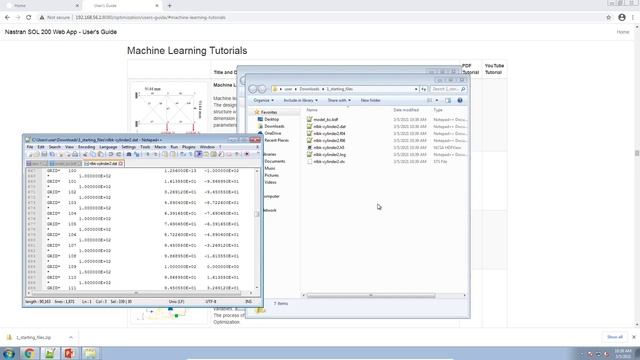Click Downloads in the Explorer address breadcrumb
Viewport: 640px width, 360px height.
(x=309, y=89)
